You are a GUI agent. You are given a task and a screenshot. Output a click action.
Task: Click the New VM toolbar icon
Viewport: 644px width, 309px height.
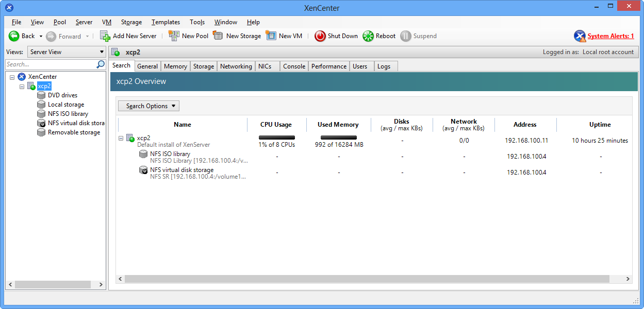coord(271,36)
